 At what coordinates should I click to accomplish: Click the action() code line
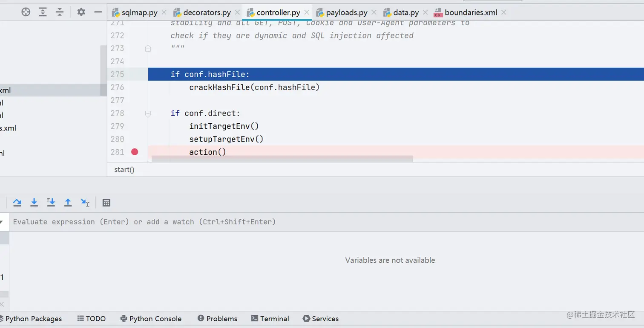click(207, 152)
